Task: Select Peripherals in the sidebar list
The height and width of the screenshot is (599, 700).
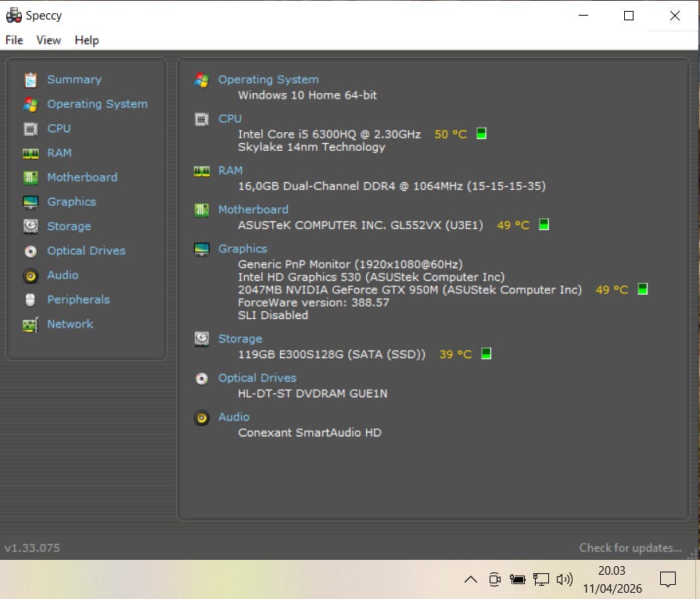Action: (x=78, y=299)
